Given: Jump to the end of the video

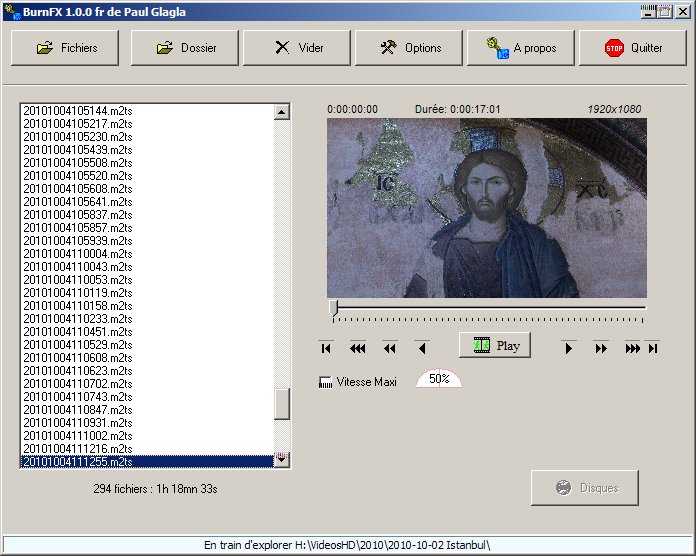Looking at the screenshot, I should point(652,348).
